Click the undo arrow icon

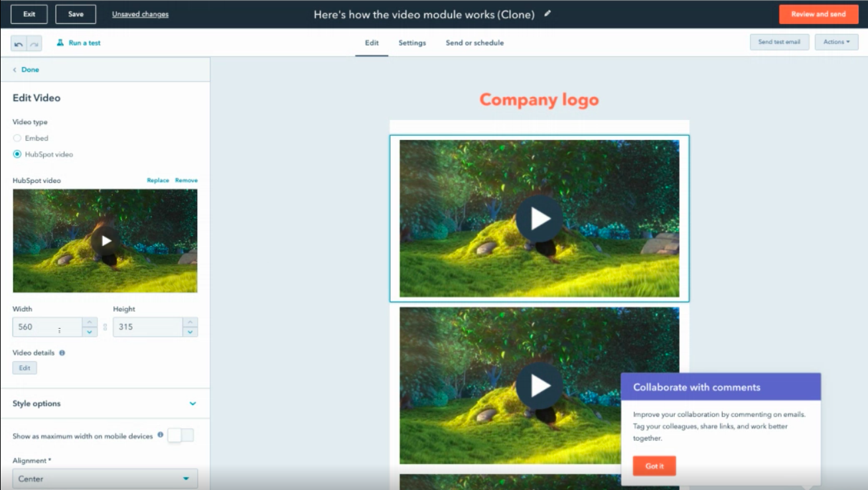[x=19, y=43]
